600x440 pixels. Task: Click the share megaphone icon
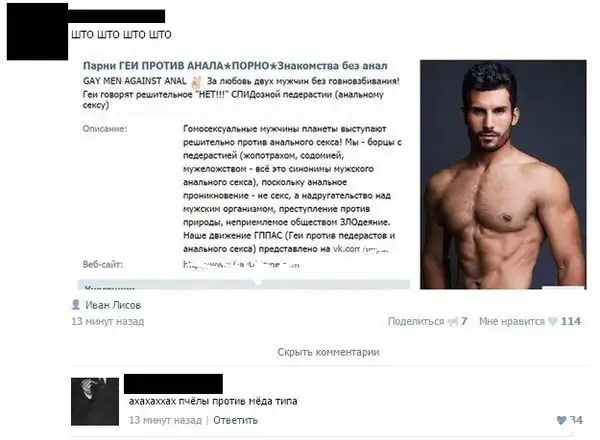point(453,322)
